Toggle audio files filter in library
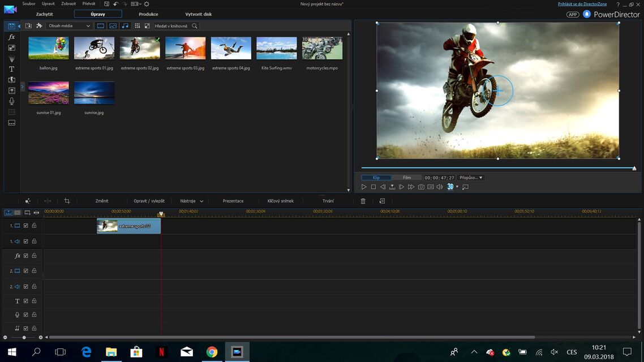 pyautogui.click(x=125, y=26)
